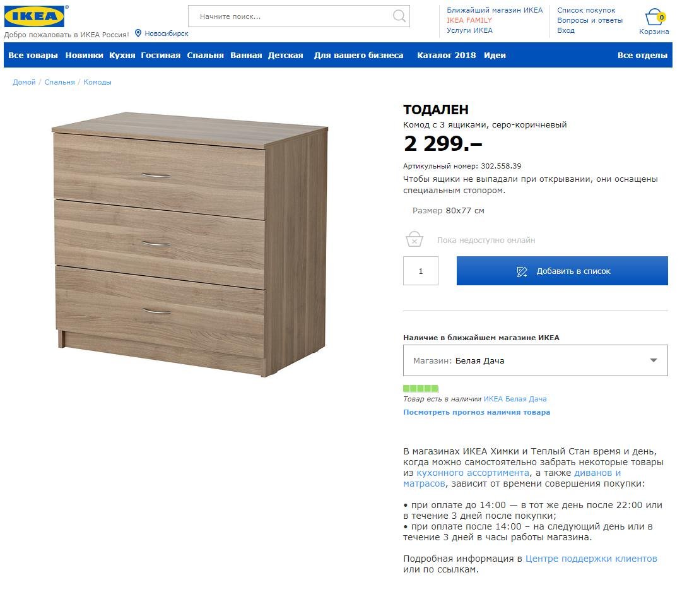Click the IKEA logo
Viewport: 699px width, 616px height.
click(35, 16)
